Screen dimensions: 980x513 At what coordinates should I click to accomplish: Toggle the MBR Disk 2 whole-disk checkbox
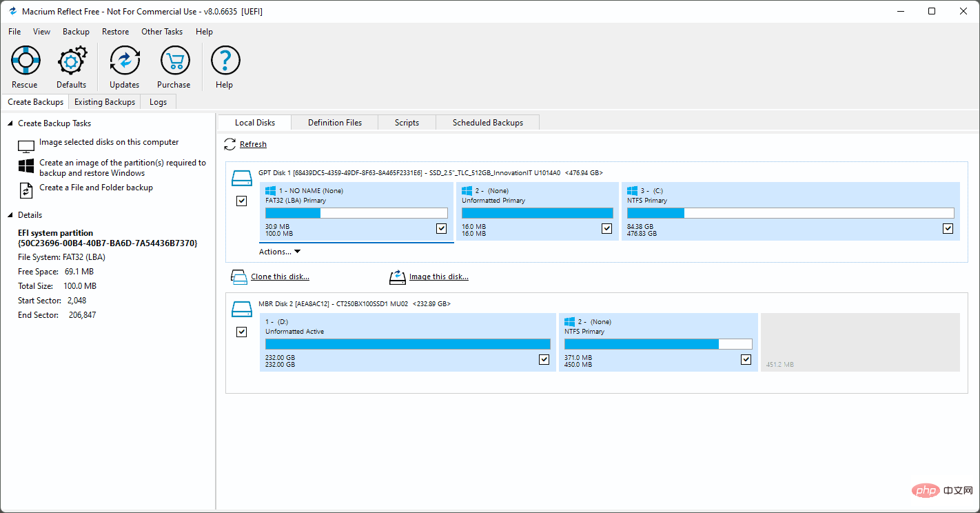click(241, 332)
